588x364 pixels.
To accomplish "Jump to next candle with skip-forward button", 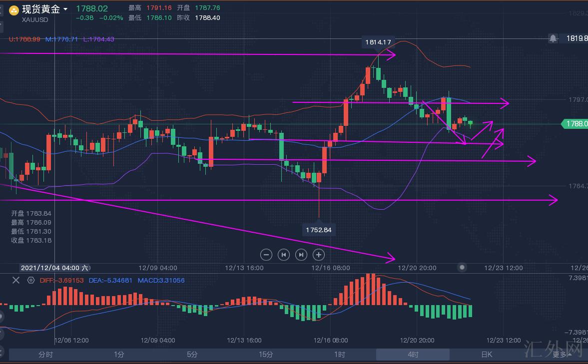I will (301, 255).
